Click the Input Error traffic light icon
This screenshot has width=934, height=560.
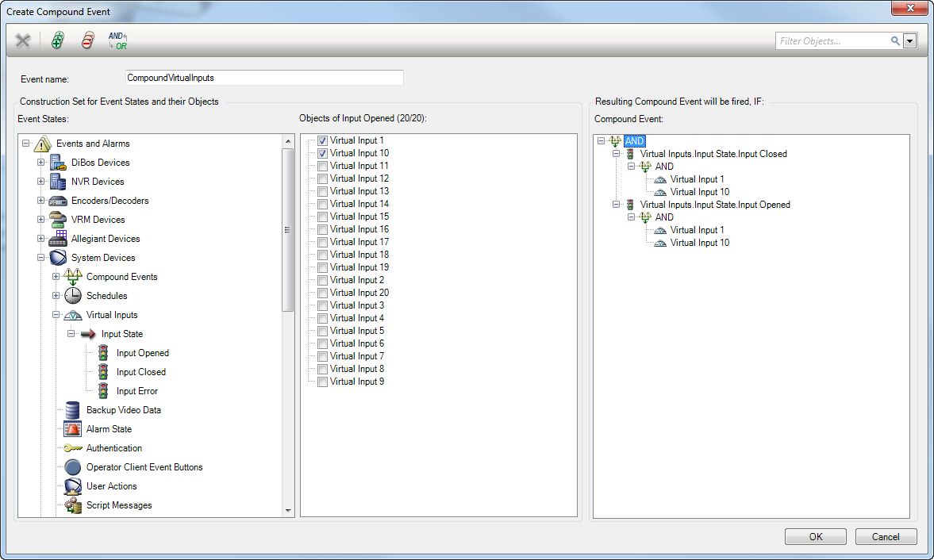point(104,391)
